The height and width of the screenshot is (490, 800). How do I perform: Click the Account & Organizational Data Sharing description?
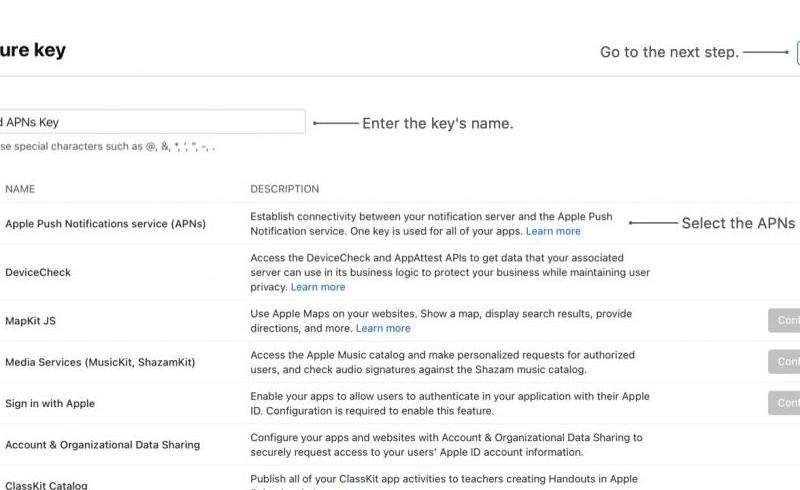(446, 444)
